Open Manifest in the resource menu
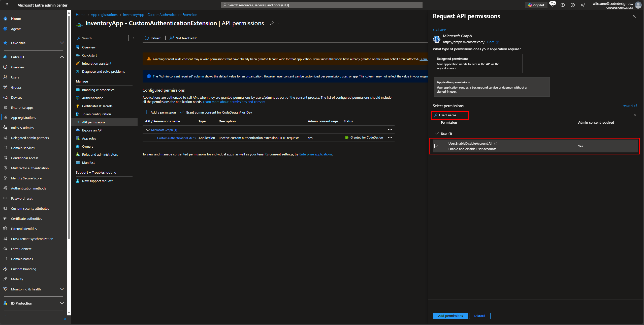Screen dimensions: 644x325 88,162
